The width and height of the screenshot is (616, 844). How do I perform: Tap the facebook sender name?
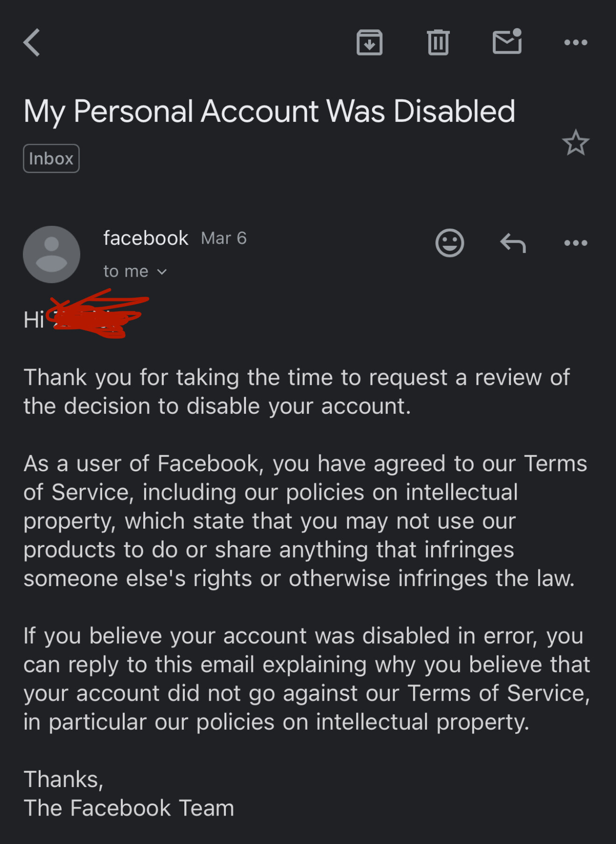coord(146,238)
